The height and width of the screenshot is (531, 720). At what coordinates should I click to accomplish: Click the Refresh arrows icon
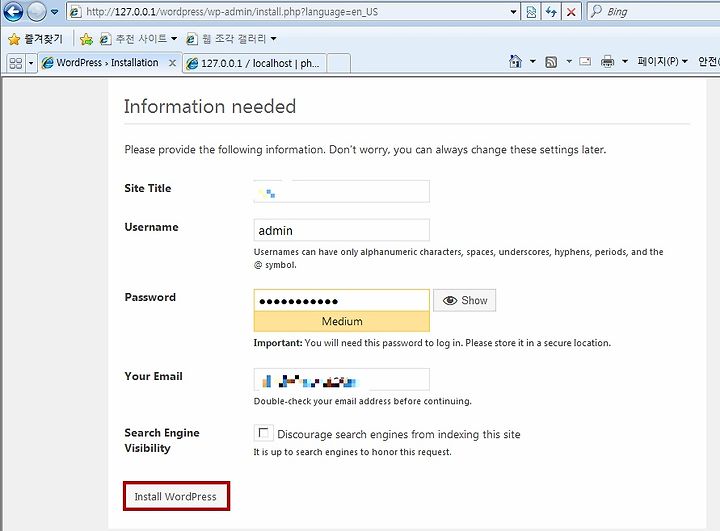click(551, 12)
